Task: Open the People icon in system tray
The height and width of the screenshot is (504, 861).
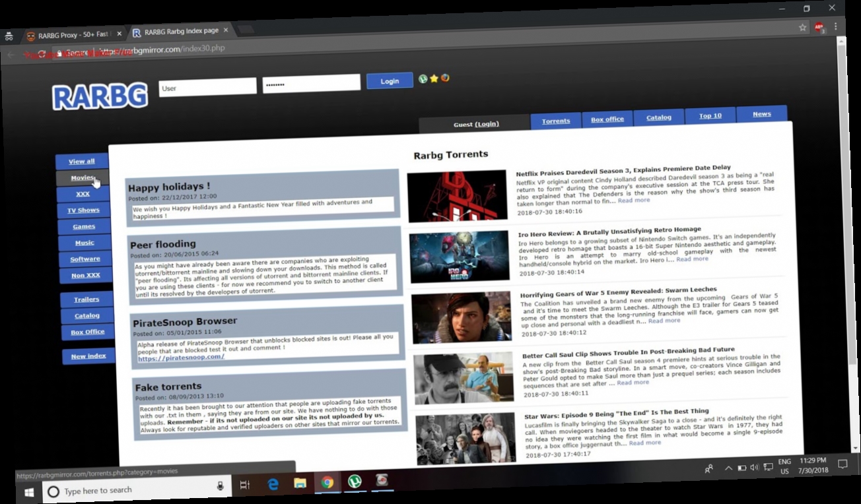Action: (x=708, y=469)
